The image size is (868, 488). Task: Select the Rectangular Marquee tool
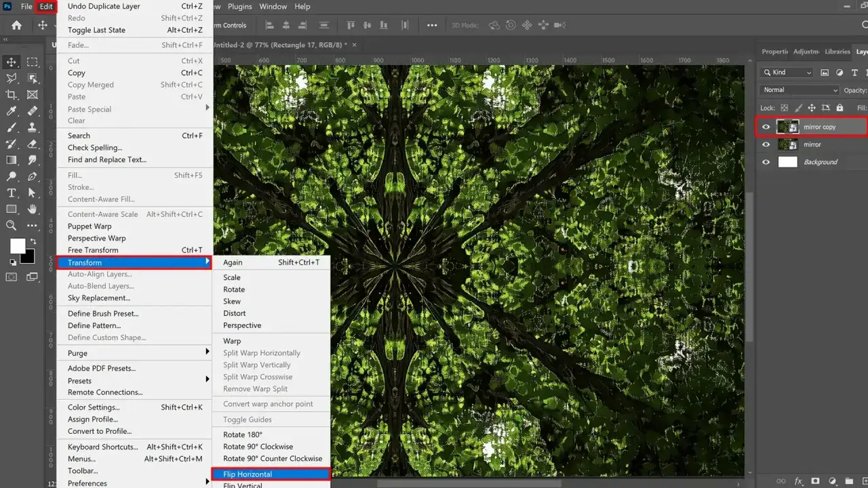[x=32, y=62]
